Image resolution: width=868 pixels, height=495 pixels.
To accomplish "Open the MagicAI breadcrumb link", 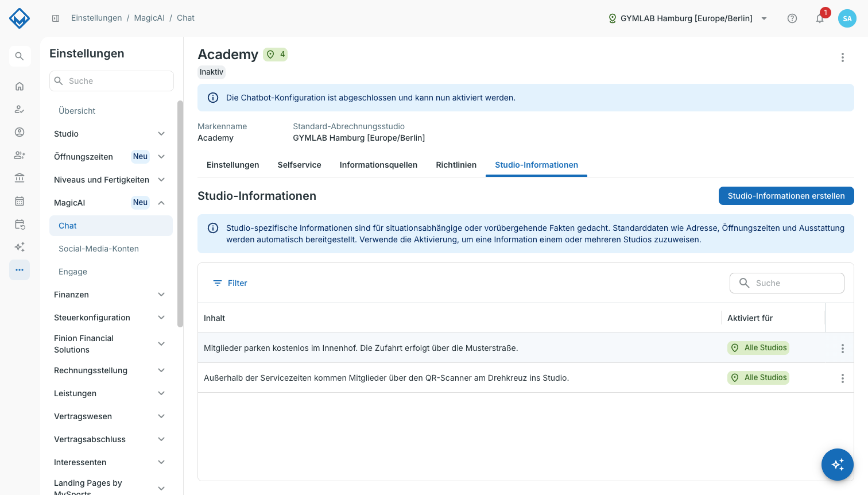I will [x=149, y=18].
